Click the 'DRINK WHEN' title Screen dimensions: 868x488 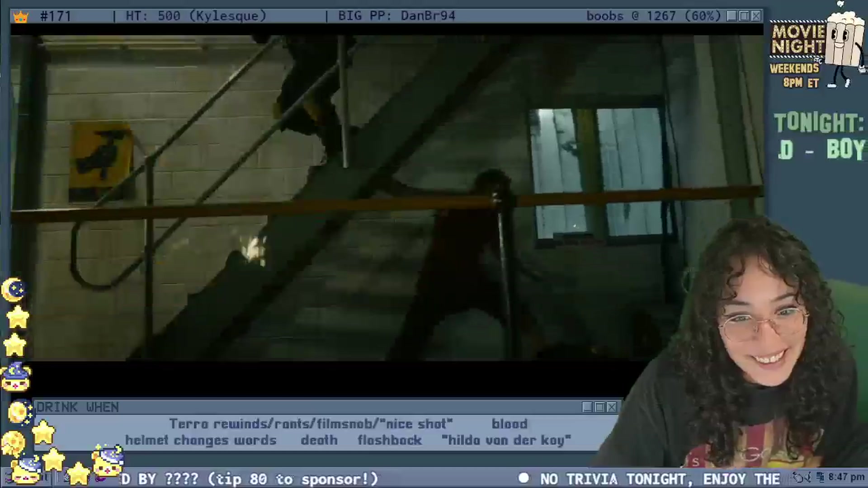point(77,407)
